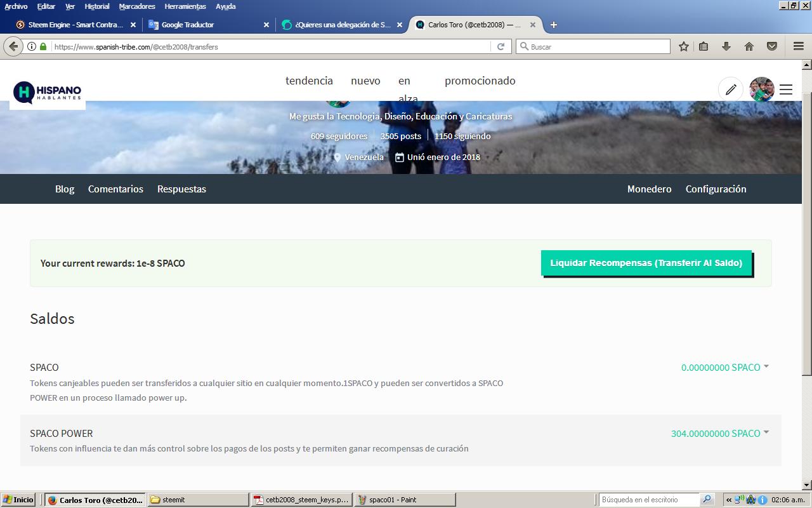Go to the promocionado link
Viewport: 812px width, 508px height.
(x=480, y=81)
